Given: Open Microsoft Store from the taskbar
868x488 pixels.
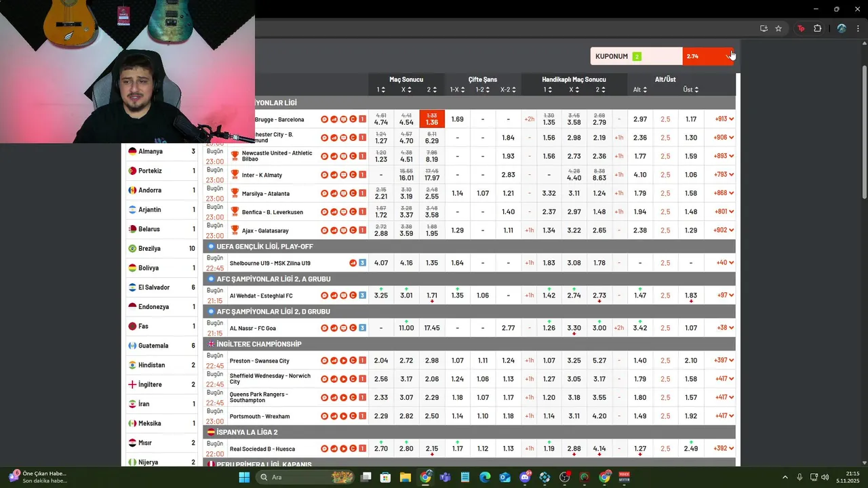Looking at the screenshot, I should tap(385, 477).
